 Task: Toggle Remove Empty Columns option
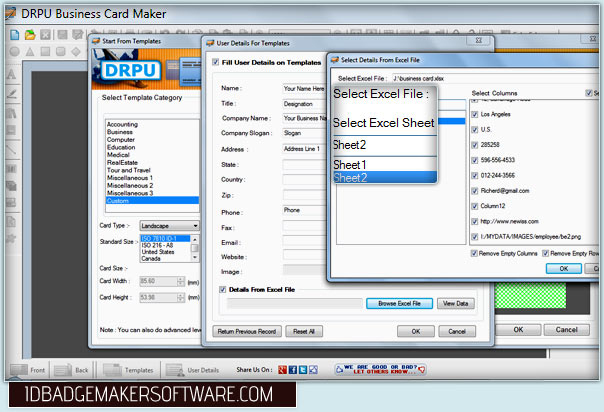(x=474, y=253)
